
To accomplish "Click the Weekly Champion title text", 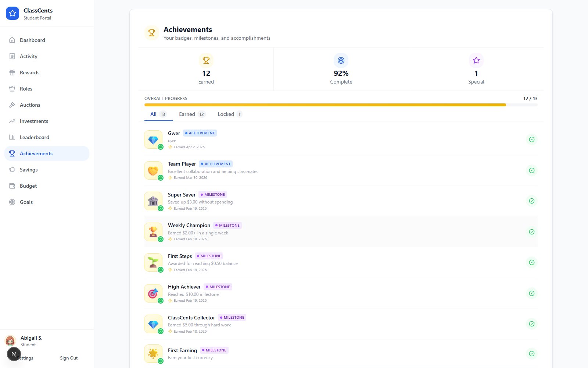I will (189, 225).
